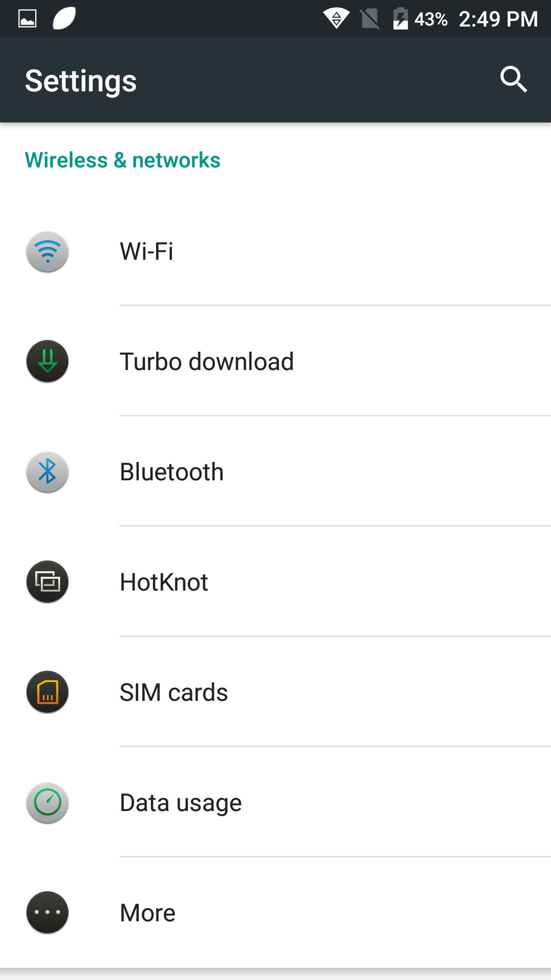Tap the Turbo download arrow icon
Screen dimensions: 551x980
click(47, 361)
